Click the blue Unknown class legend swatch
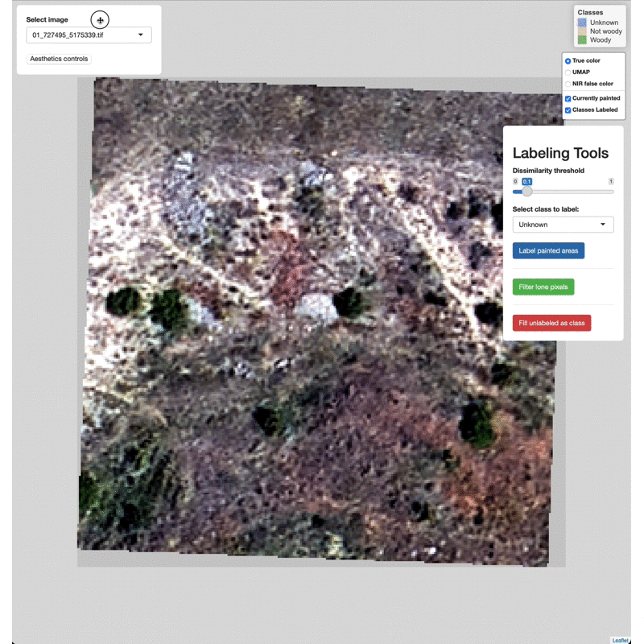Viewport: 644px width, 644px height. (582, 23)
